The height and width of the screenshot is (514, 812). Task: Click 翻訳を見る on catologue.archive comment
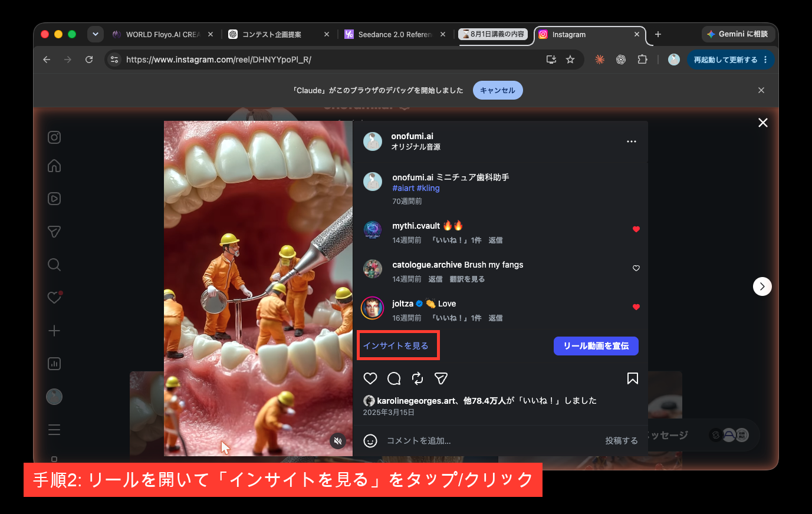[467, 279]
